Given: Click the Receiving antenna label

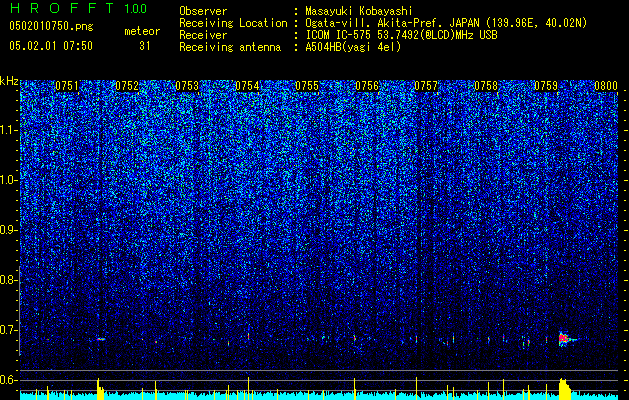Looking at the screenshot, I should [x=230, y=47].
